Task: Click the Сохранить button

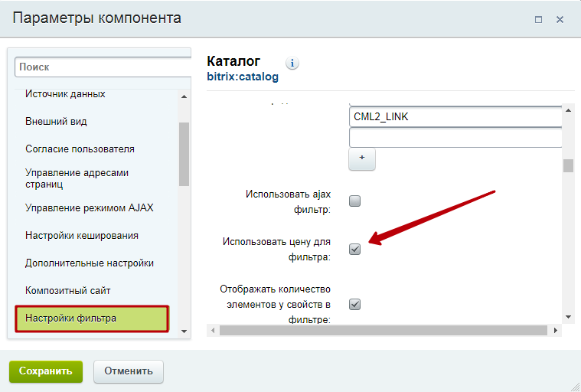Action: tap(46, 371)
